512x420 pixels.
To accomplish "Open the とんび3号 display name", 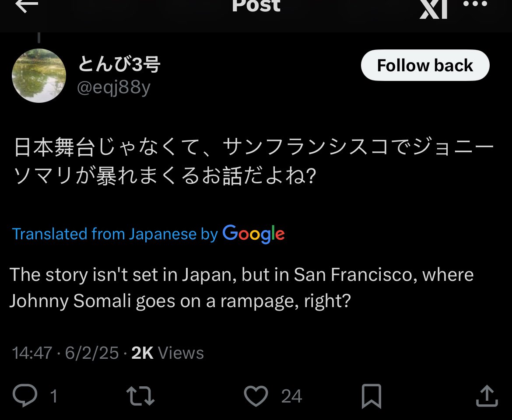I will coord(119,64).
